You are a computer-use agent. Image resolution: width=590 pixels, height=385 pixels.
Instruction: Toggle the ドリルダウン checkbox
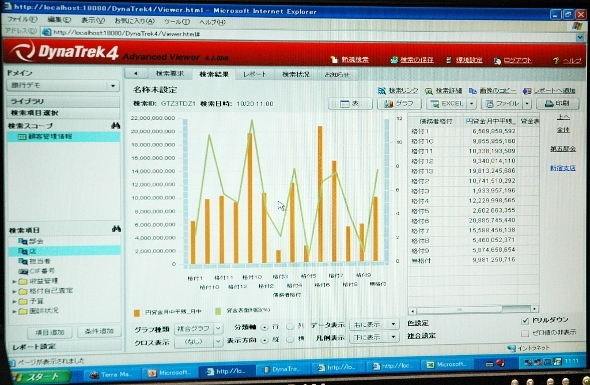click(x=525, y=321)
